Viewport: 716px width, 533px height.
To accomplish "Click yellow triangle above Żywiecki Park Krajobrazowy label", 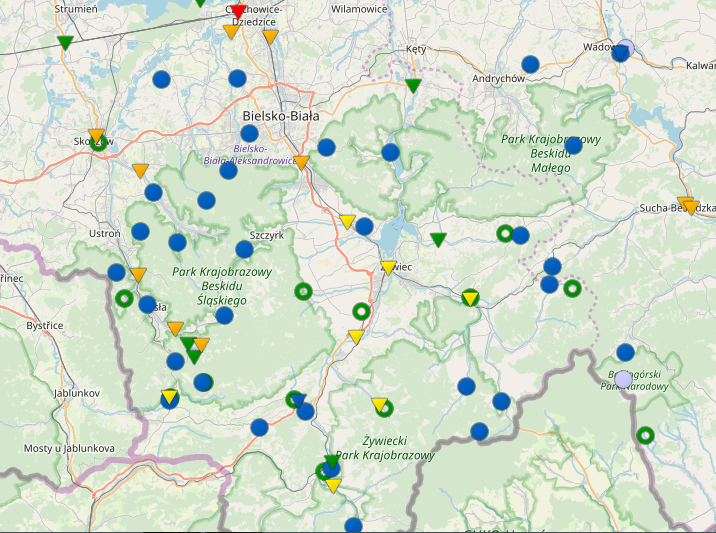I will pos(379,404).
